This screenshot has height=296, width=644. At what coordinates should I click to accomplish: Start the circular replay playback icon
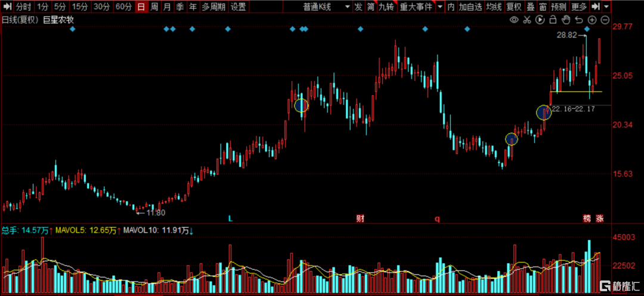click(540, 20)
